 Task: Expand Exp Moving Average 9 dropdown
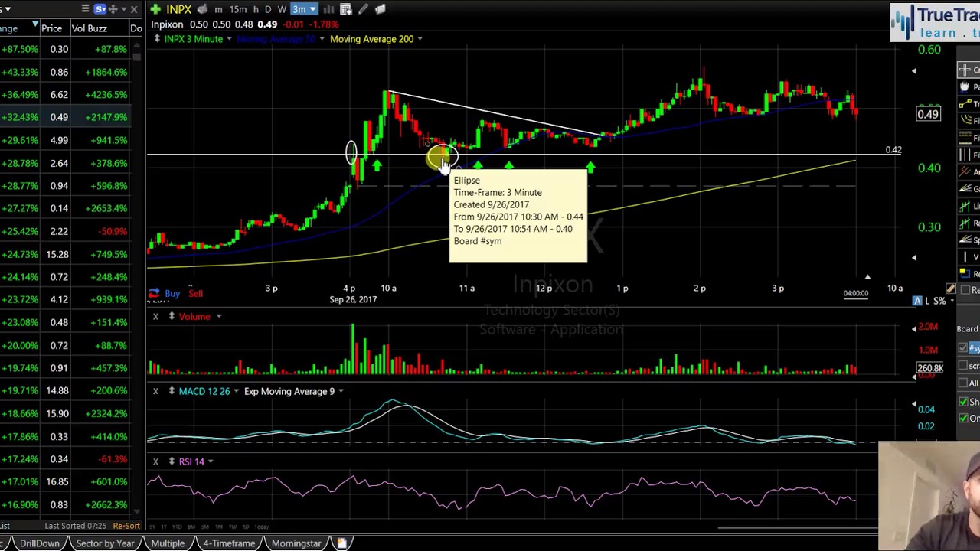click(341, 391)
